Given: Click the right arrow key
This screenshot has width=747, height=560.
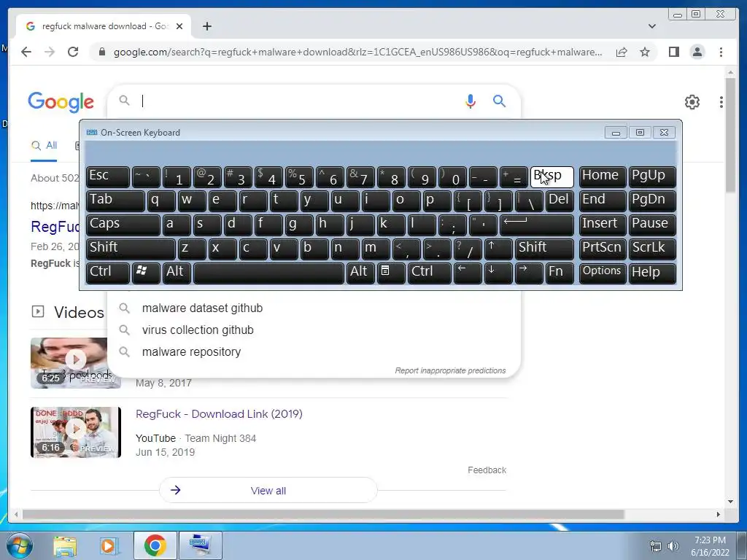Looking at the screenshot, I should pyautogui.click(x=530, y=273).
